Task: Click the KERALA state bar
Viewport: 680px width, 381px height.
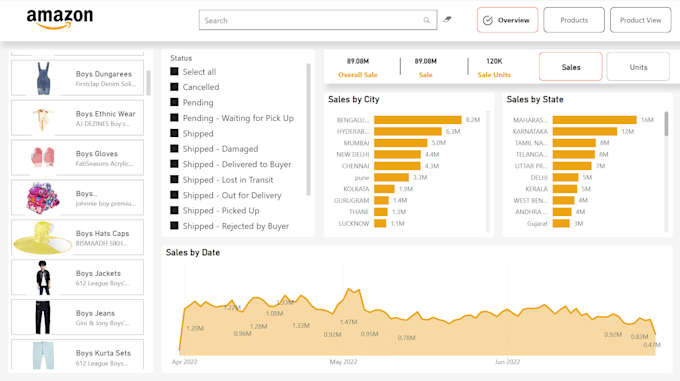Action: [565, 189]
